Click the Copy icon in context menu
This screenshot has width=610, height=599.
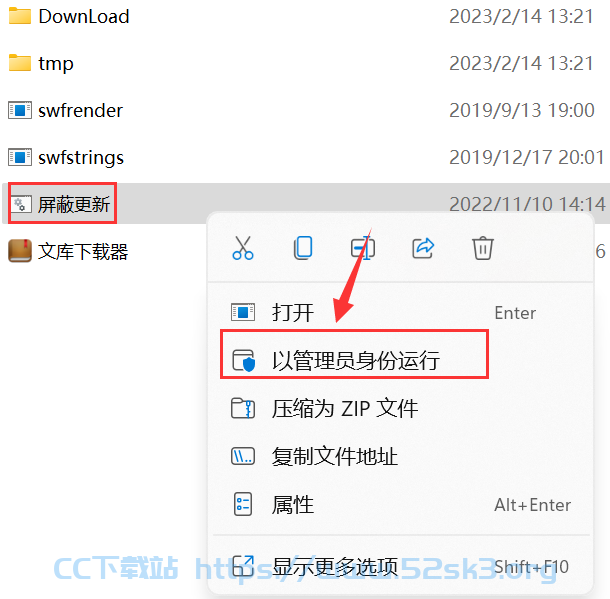point(303,248)
